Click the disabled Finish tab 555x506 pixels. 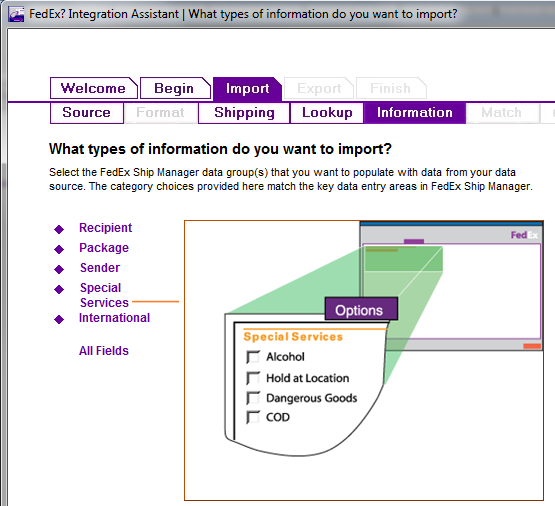coord(391,88)
